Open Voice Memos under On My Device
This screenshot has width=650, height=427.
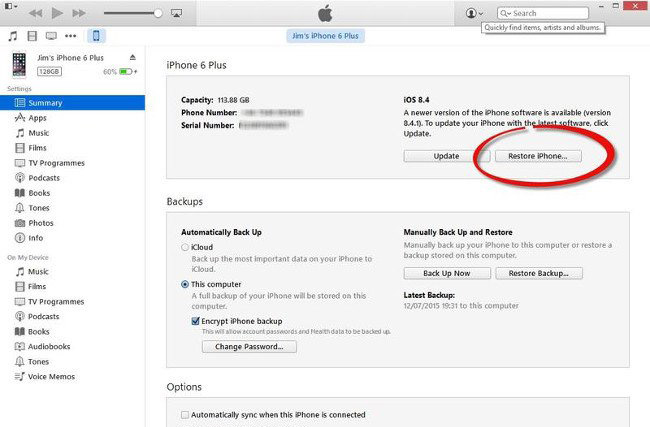[73, 376]
